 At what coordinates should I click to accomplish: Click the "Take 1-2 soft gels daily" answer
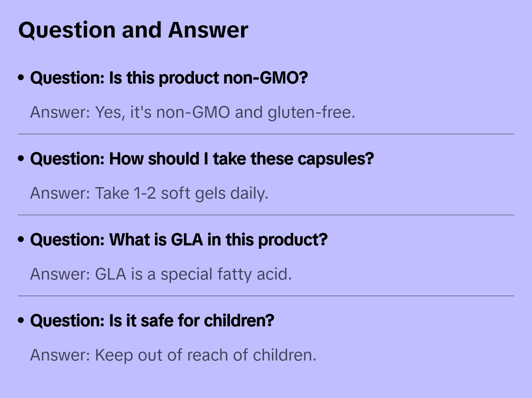(149, 193)
